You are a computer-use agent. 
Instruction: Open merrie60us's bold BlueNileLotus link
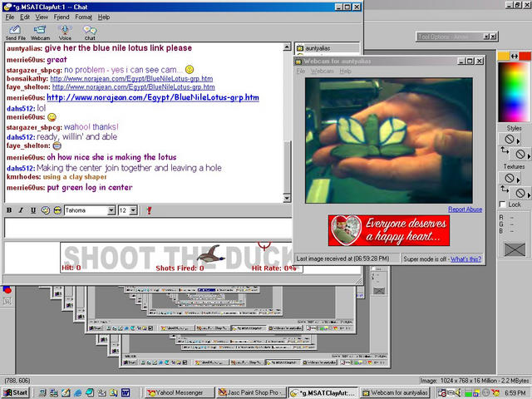click(153, 98)
